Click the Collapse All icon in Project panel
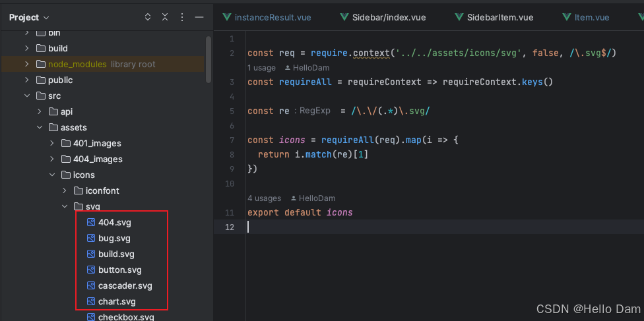Viewport: 644px width, 321px height. click(165, 17)
